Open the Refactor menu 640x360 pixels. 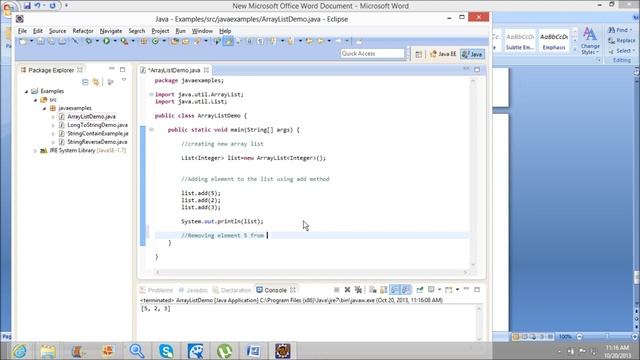(x=83, y=31)
